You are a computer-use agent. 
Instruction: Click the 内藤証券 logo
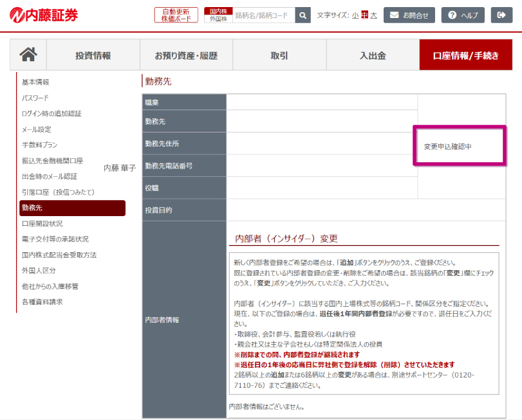coord(44,15)
